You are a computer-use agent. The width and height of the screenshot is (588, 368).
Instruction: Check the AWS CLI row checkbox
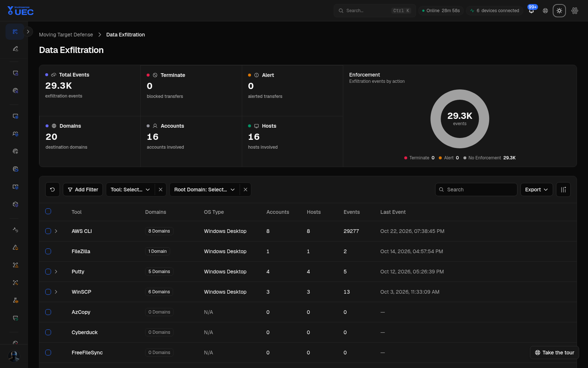pos(48,231)
